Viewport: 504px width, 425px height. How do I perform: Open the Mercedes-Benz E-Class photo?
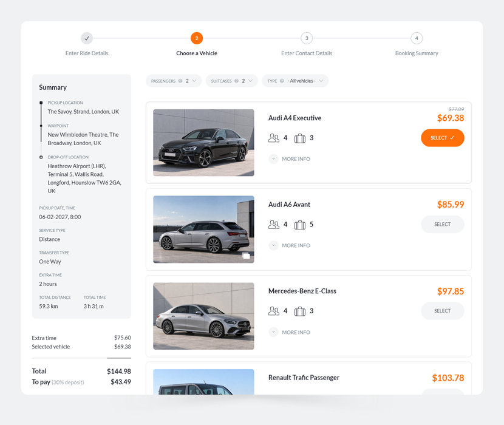[203, 316]
